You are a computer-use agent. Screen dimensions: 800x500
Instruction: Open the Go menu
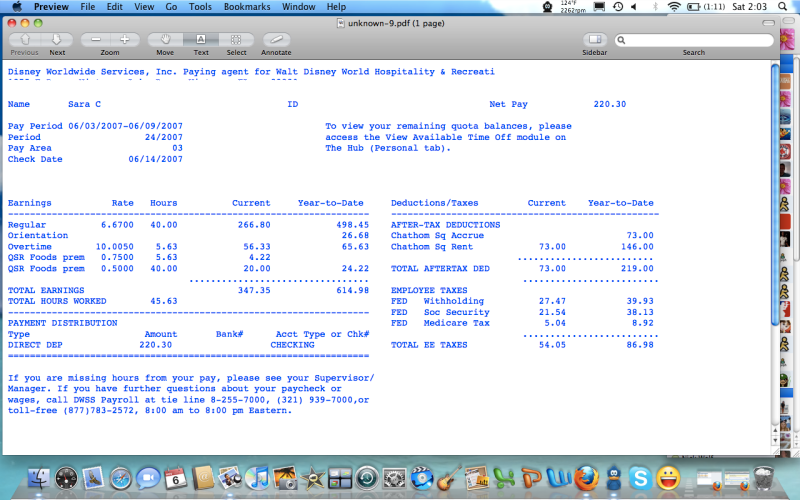(x=171, y=7)
